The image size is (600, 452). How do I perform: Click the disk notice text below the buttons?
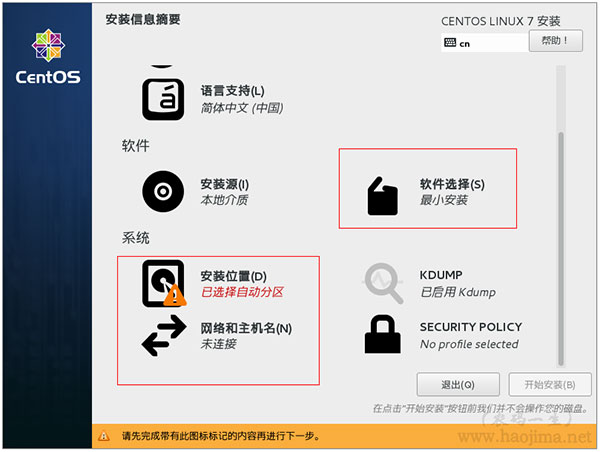(480, 408)
